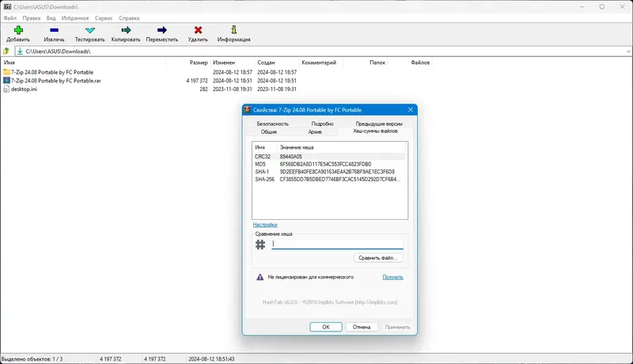
Task: Click the Файлов column header
Action: point(410,63)
